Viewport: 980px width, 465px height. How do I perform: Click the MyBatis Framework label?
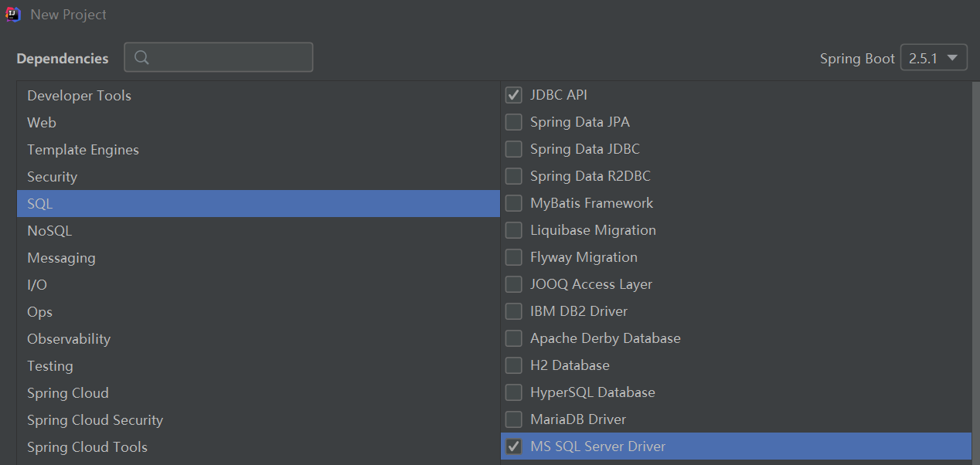(x=591, y=203)
